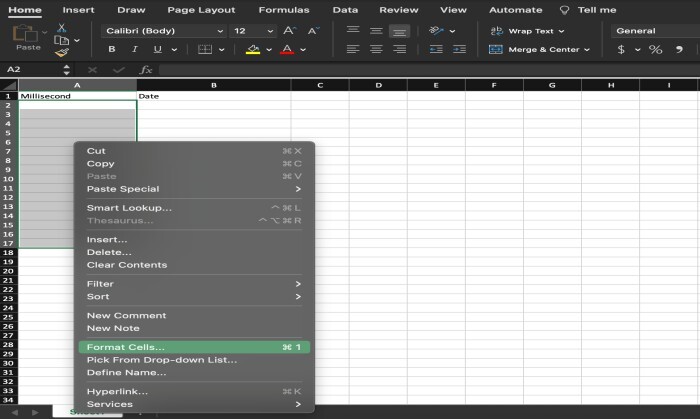Apply currency dollar format
The height and width of the screenshot is (419, 700).
point(621,49)
